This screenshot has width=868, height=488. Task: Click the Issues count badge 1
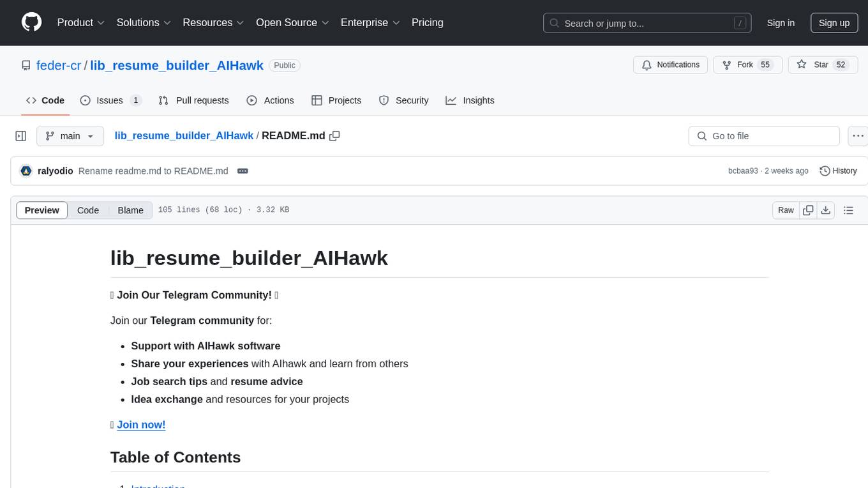[135, 100]
